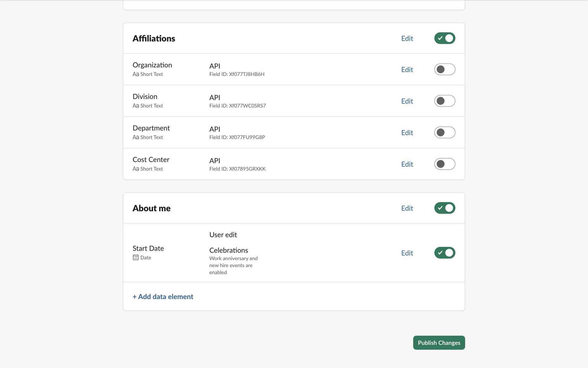Turn off the Start Date toggle

point(444,253)
